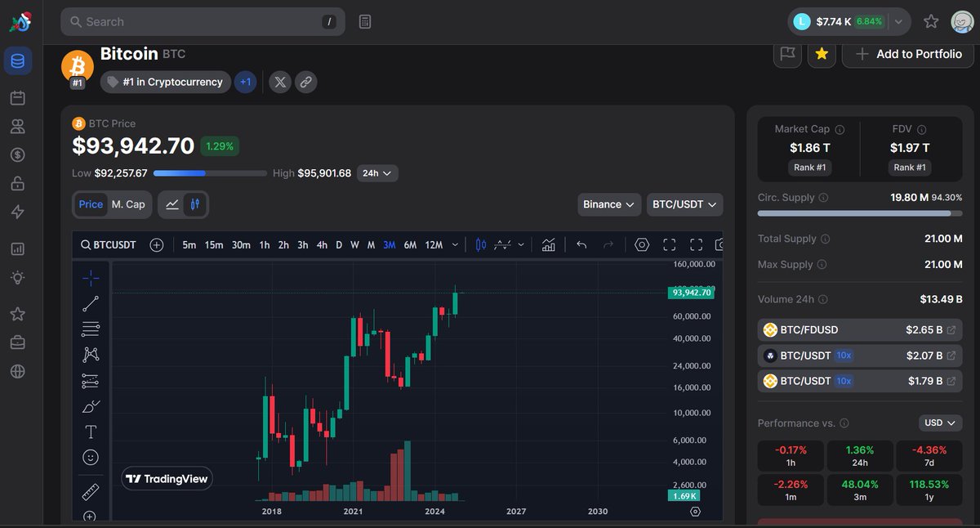Viewport: 980px width, 528px height.
Task: Click the Search input field
Action: tap(203, 22)
